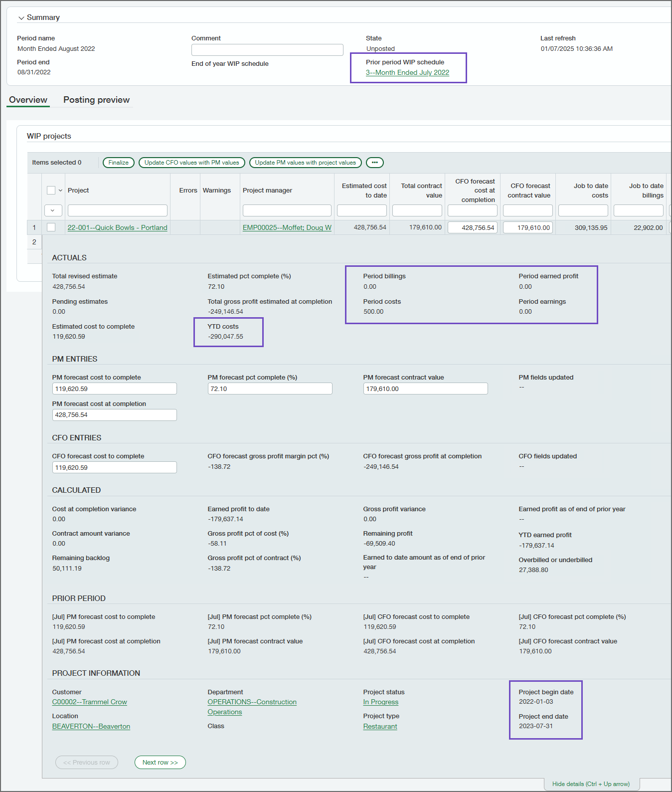Open dropdown arrow beside header checkbox
This screenshot has height=792, width=672.
[x=61, y=191]
